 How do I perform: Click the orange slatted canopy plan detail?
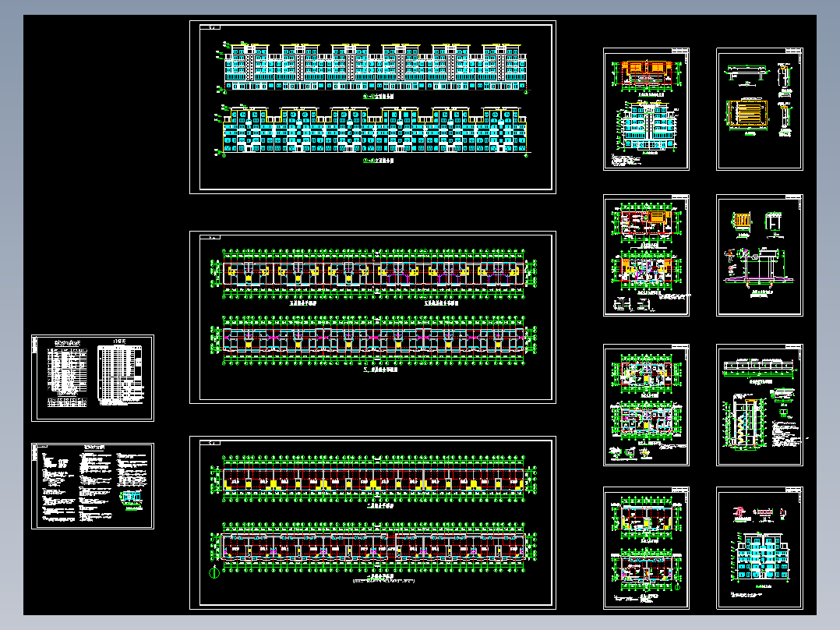pyautogui.click(x=746, y=114)
